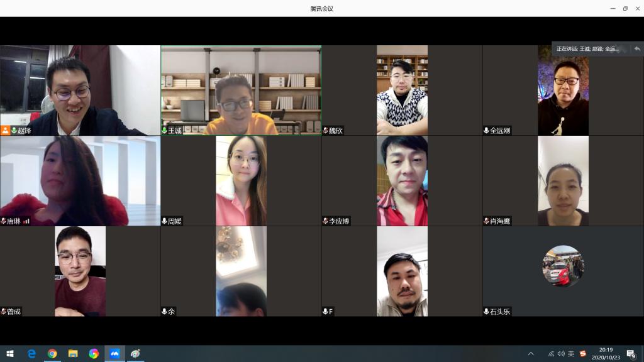Screen dimensions: 644x362
Task: Open Microsoft Edge from the taskbar
Action: pos(31,353)
